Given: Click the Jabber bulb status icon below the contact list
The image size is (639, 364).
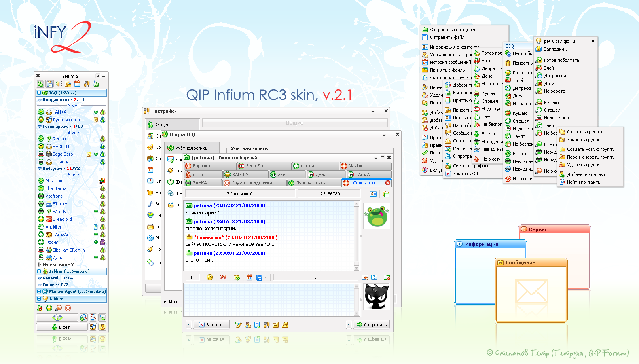Looking at the screenshot, I should (59, 308).
